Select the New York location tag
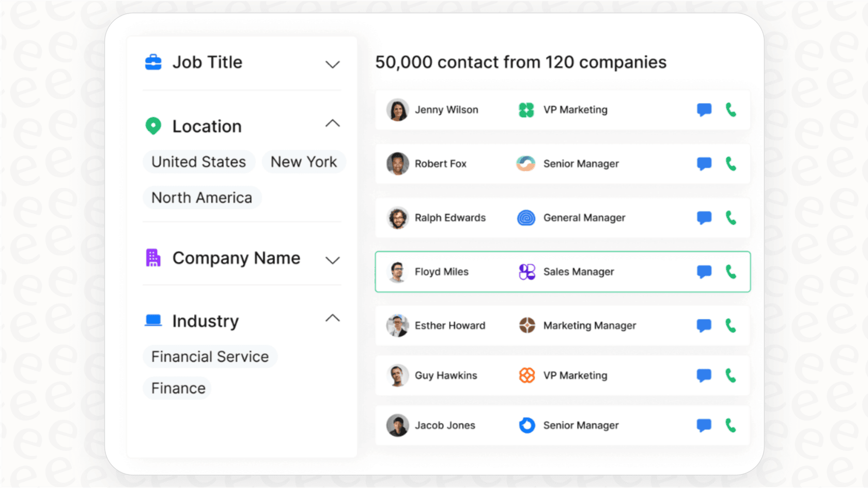868x488 pixels. click(304, 162)
